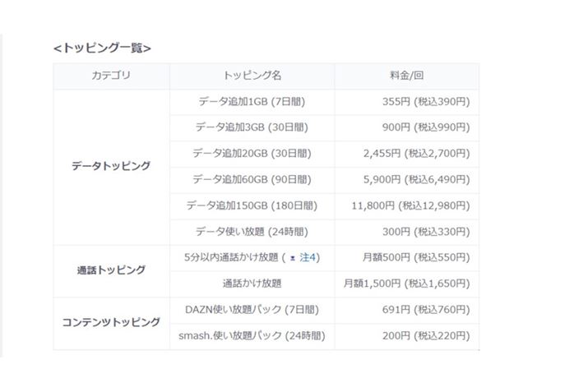Click the トッピング一覧 heading

pos(102,48)
